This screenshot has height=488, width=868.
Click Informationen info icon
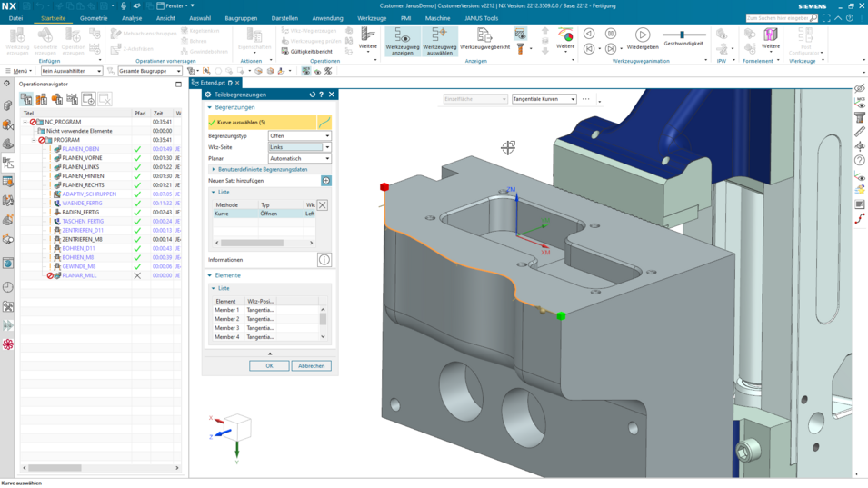click(324, 260)
